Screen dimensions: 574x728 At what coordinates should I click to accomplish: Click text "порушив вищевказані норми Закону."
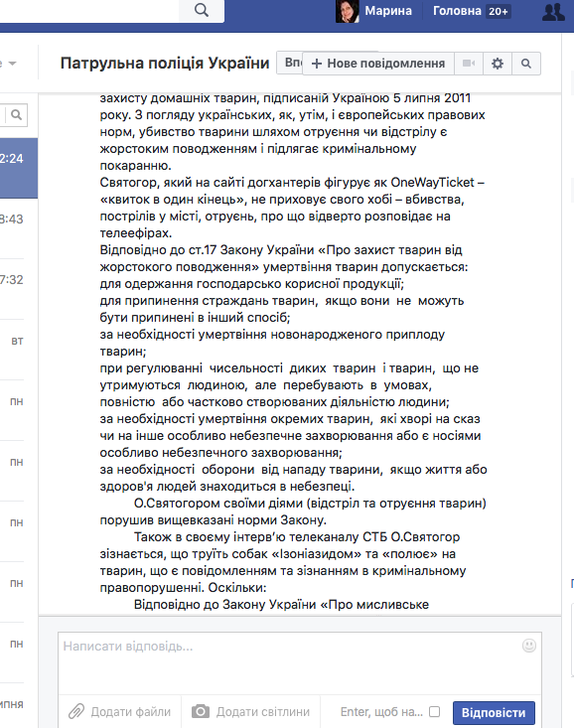pos(214,520)
